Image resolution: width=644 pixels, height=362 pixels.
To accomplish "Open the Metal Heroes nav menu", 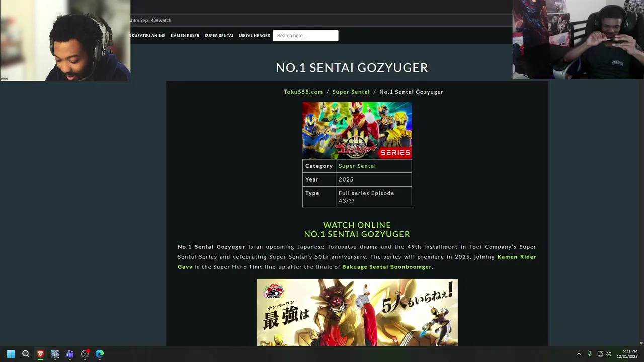I will click(x=254, y=36).
